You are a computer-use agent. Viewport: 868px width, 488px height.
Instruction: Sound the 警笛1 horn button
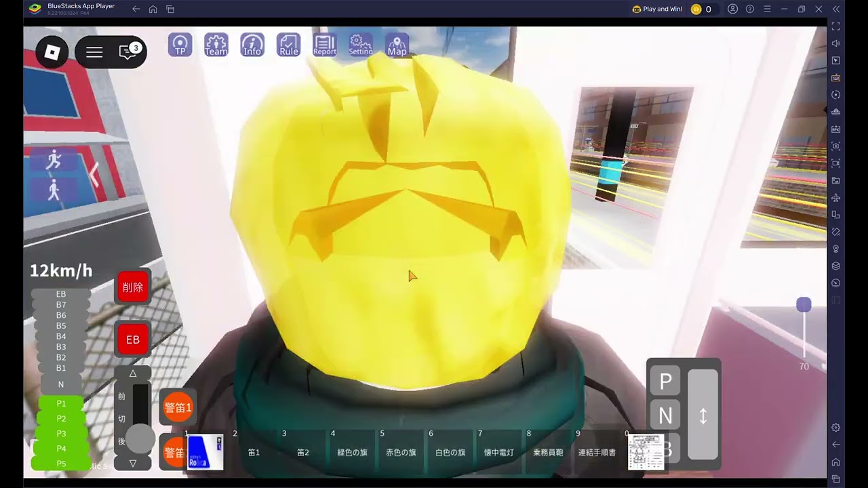(x=179, y=407)
